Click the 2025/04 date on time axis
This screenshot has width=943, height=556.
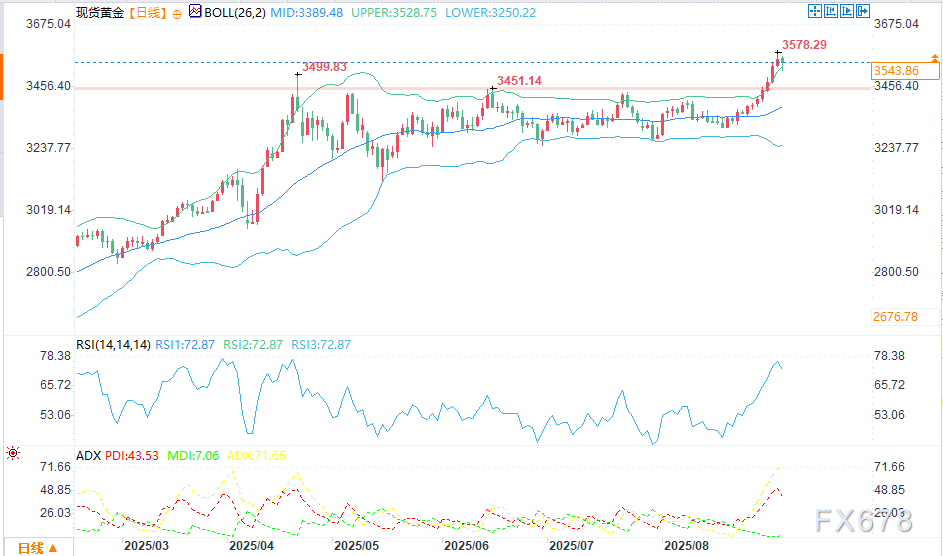click(252, 546)
